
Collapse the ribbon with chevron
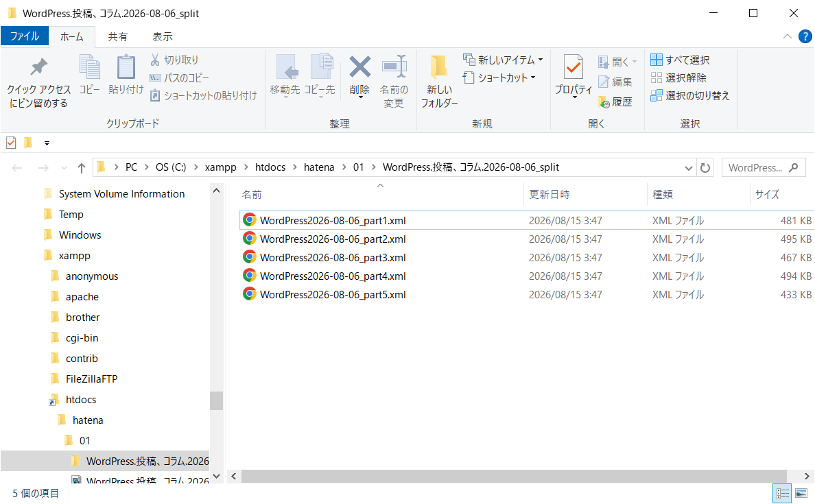click(x=788, y=36)
